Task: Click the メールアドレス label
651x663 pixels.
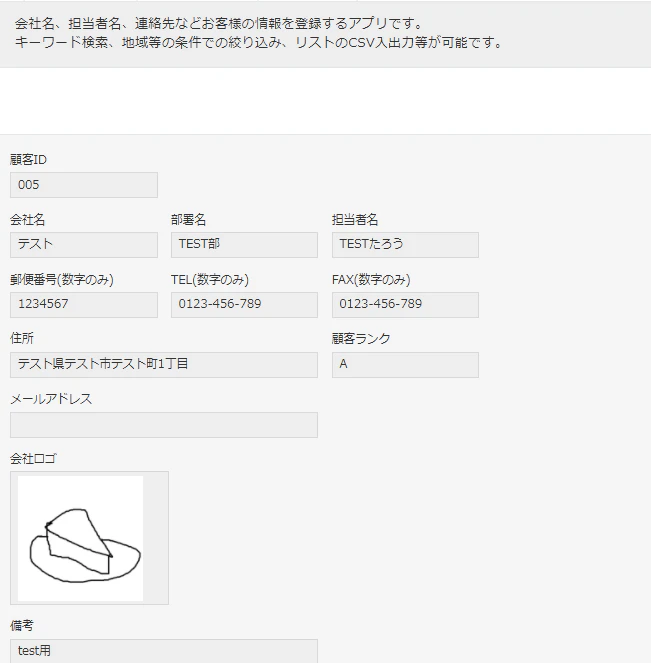Action: (51, 399)
